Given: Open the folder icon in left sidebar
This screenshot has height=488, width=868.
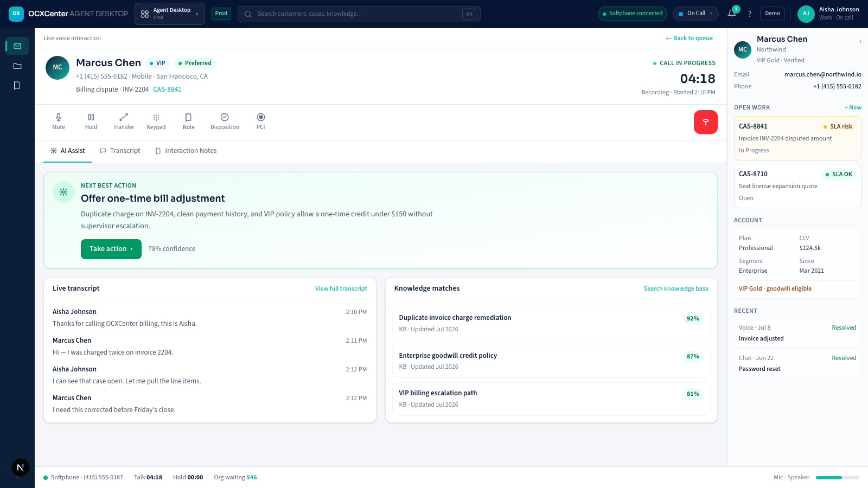Looking at the screenshot, I should (17, 66).
